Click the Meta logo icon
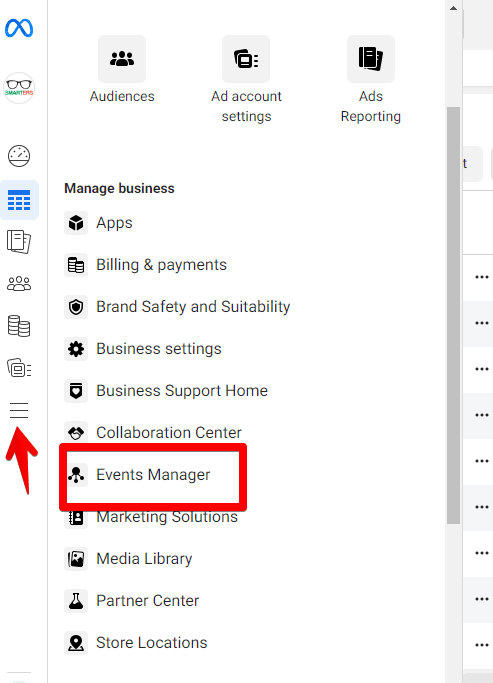The width and height of the screenshot is (493, 683). [19, 28]
